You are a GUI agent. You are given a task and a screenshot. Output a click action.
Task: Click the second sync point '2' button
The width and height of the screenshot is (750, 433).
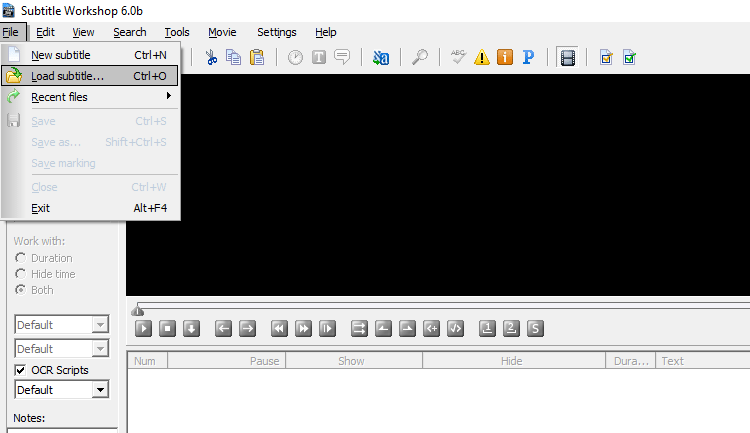(x=511, y=329)
